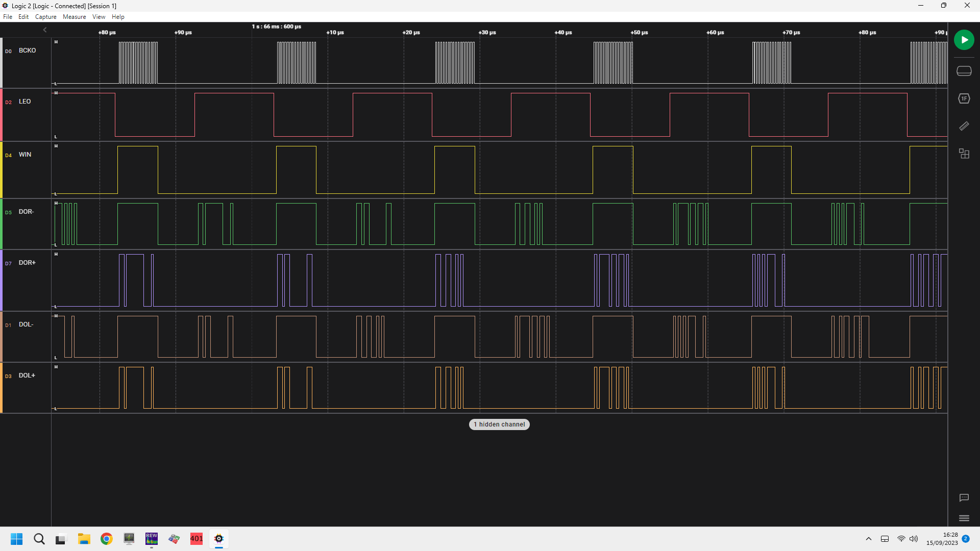Open the Extensions panel icon
This screenshot has width=980, height=551.
point(964,154)
